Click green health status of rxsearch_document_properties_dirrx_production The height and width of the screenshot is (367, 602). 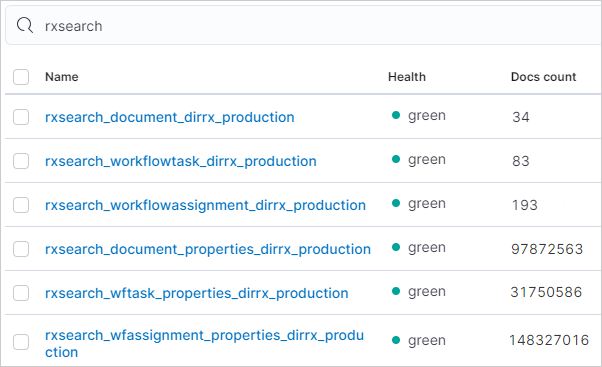[419, 248]
